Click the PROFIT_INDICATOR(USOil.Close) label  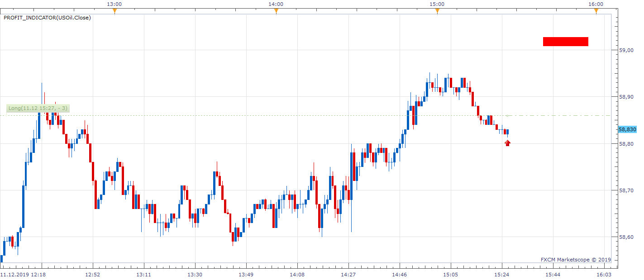coord(47,18)
